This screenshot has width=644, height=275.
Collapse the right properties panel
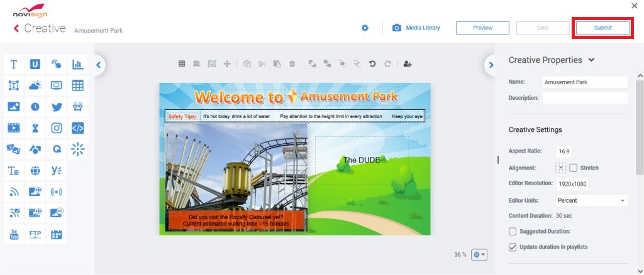491,65
